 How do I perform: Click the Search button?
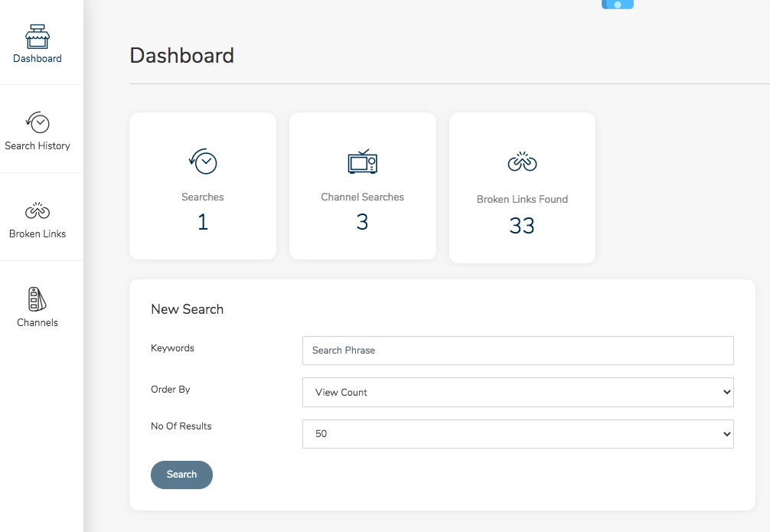pyautogui.click(x=181, y=475)
